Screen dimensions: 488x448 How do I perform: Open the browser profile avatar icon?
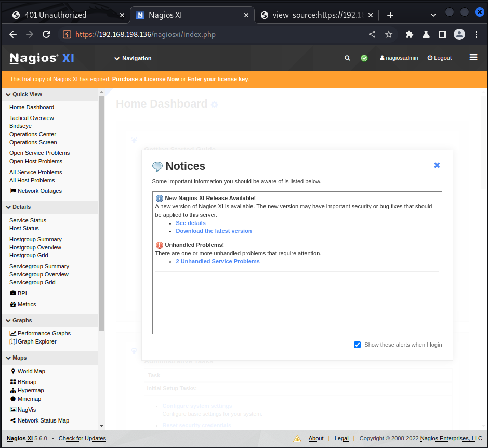[459, 34]
